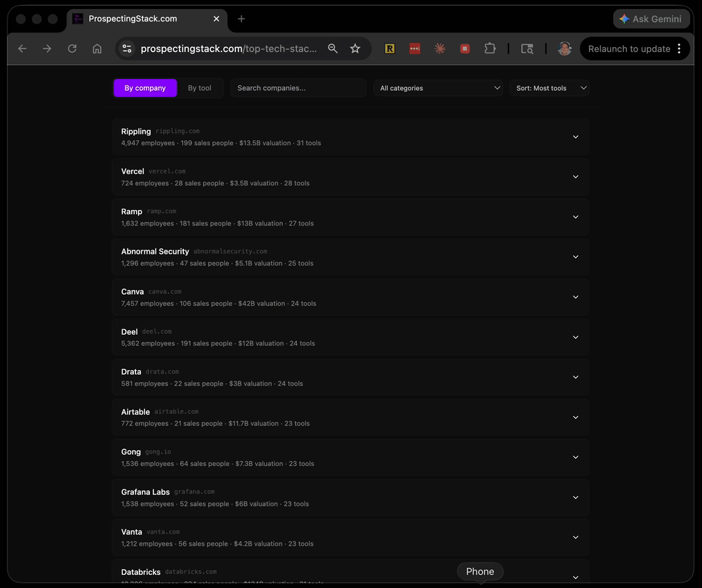Click the vanta.com domain text
Image resolution: width=702 pixels, height=588 pixels.
[x=163, y=532]
